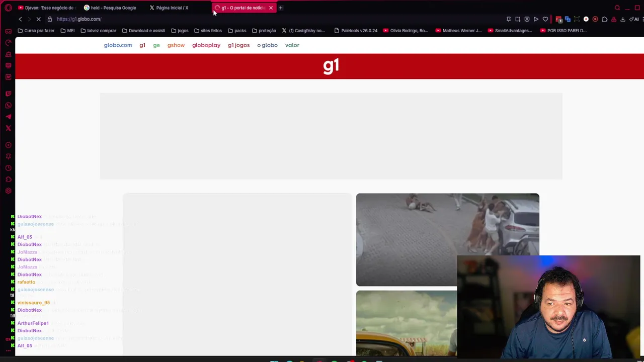Open History clock in the sidebar
The height and width of the screenshot is (362, 644).
[8, 168]
